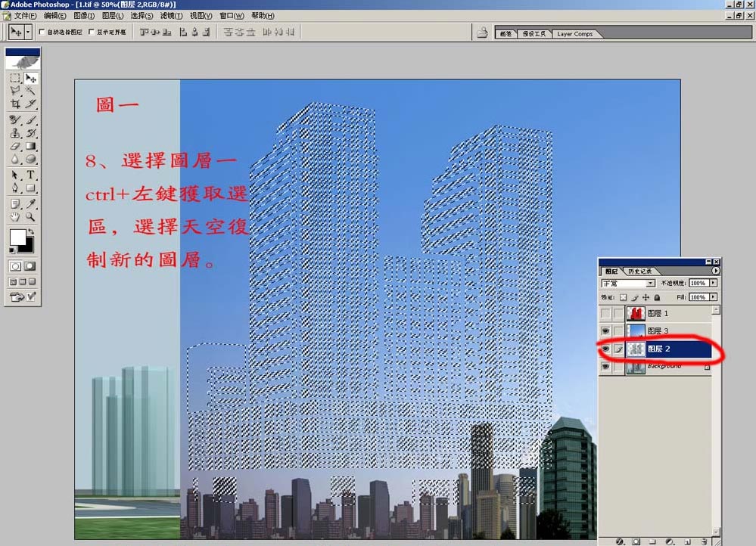Delete layer trash icon
This screenshot has width=756, height=546.
(704, 541)
